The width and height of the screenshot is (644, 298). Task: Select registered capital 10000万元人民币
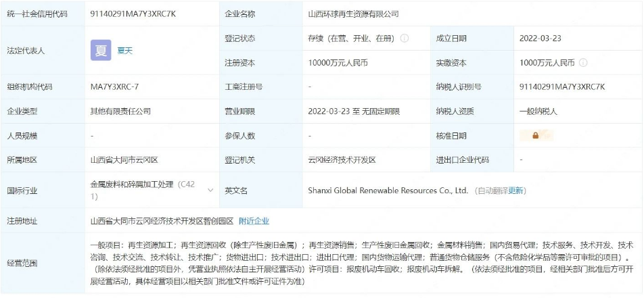coord(338,64)
